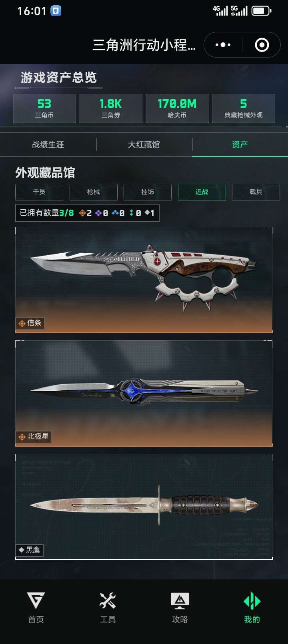Filter collection by 枪械 category
The image size is (288, 644).
[x=93, y=192]
